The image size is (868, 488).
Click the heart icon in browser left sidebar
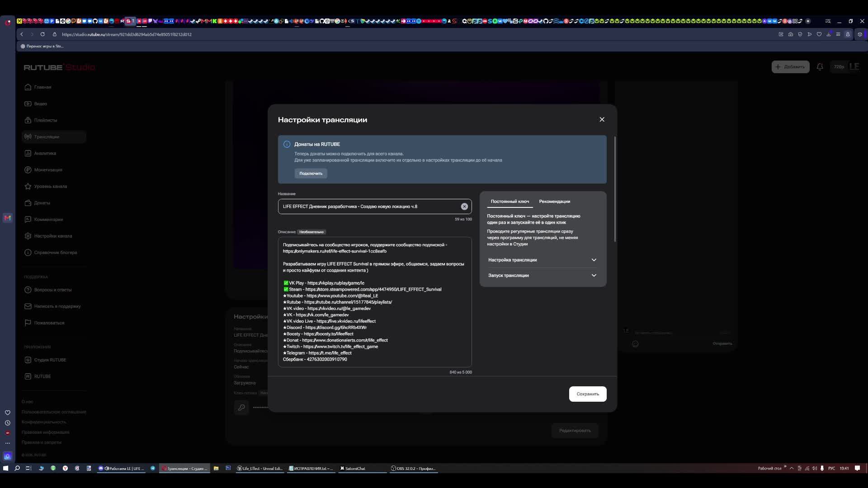pyautogui.click(x=8, y=413)
